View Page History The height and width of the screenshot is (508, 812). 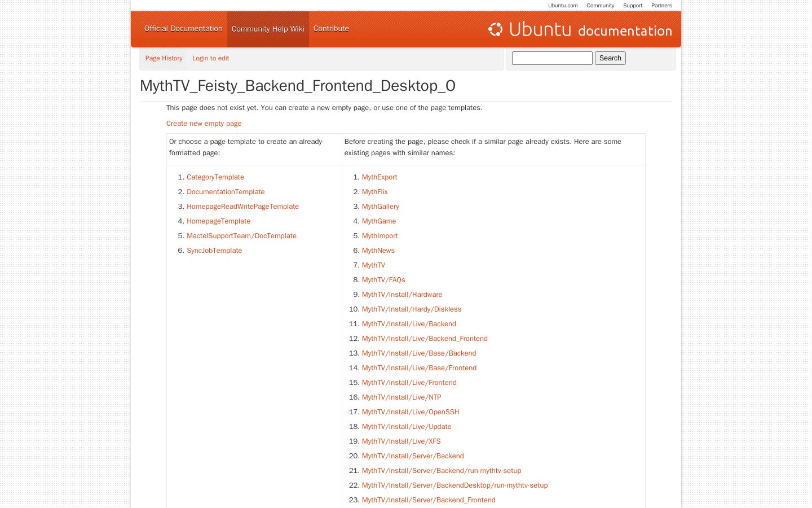(x=164, y=58)
